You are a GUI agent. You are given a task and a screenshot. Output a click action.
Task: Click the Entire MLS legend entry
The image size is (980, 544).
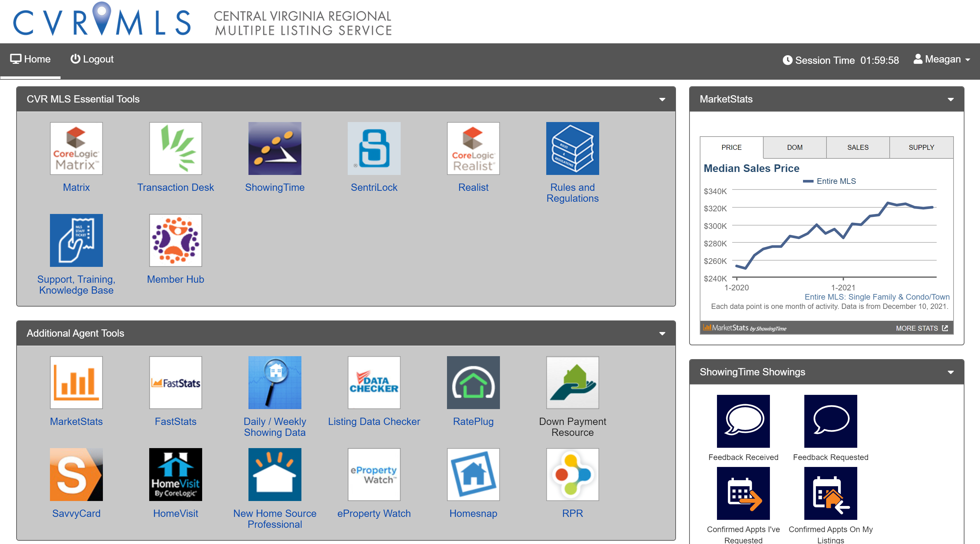pyautogui.click(x=829, y=181)
